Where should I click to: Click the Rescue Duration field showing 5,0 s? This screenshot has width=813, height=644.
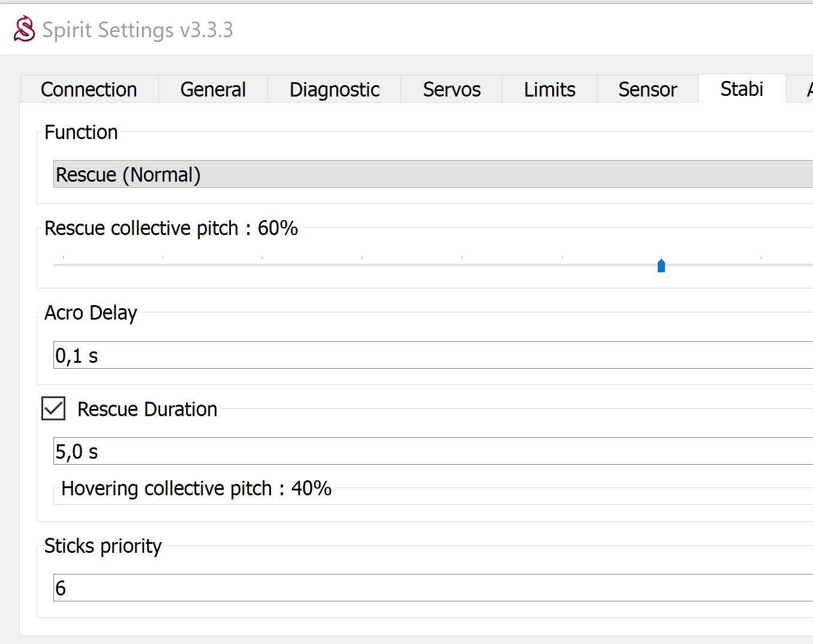coord(432,452)
